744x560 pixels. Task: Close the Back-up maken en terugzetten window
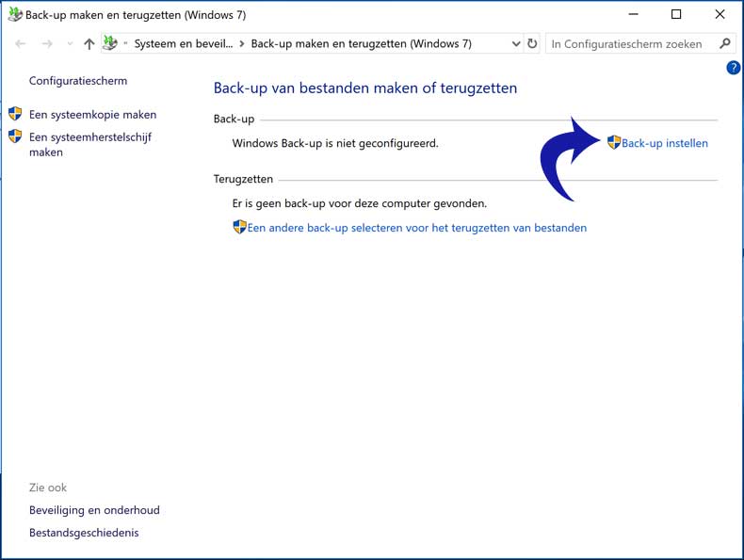tap(720, 14)
